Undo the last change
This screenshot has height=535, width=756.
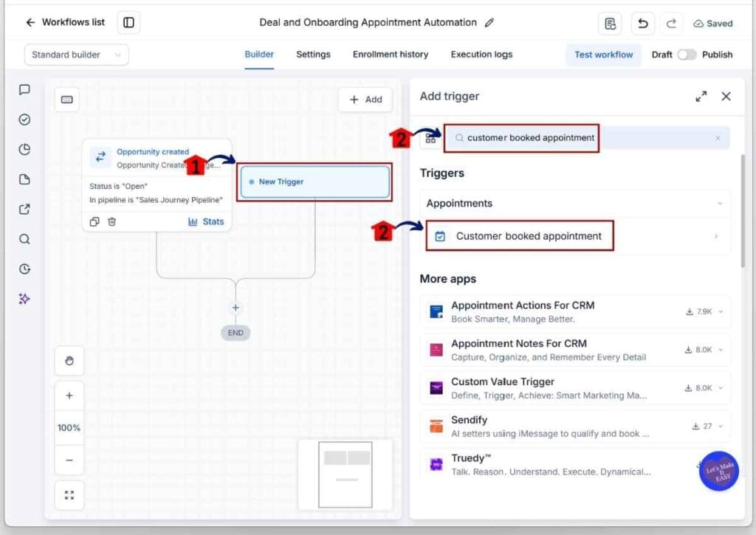643,23
